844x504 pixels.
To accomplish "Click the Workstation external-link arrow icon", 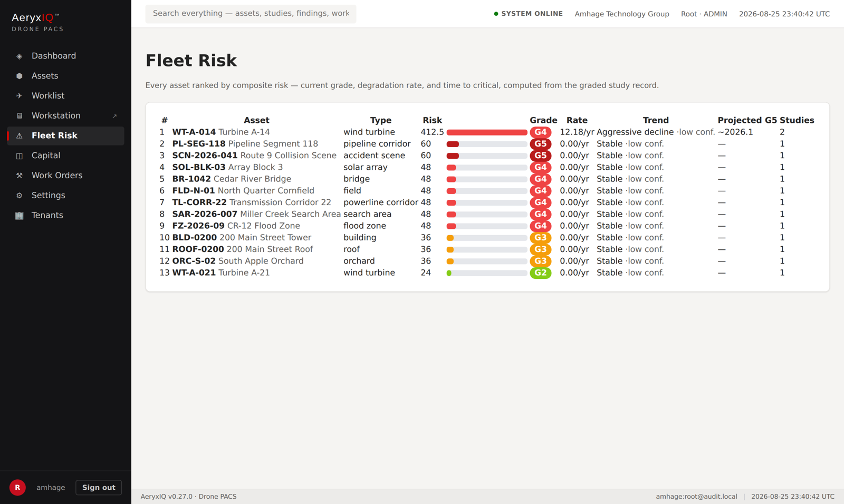I will coord(114,116).
